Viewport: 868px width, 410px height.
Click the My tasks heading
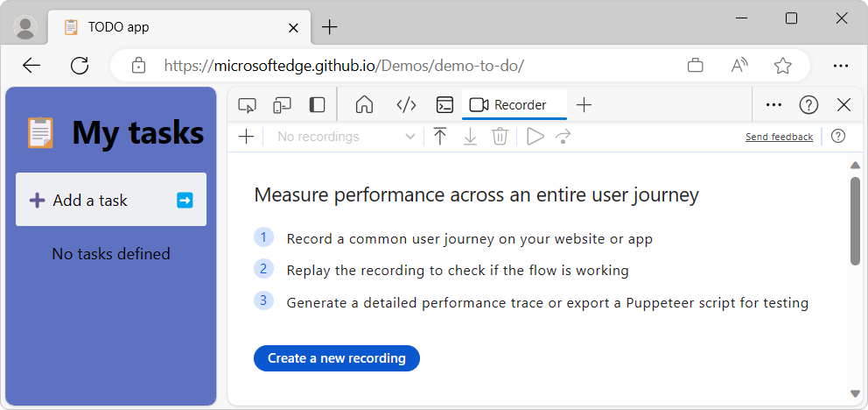point(138,133)
